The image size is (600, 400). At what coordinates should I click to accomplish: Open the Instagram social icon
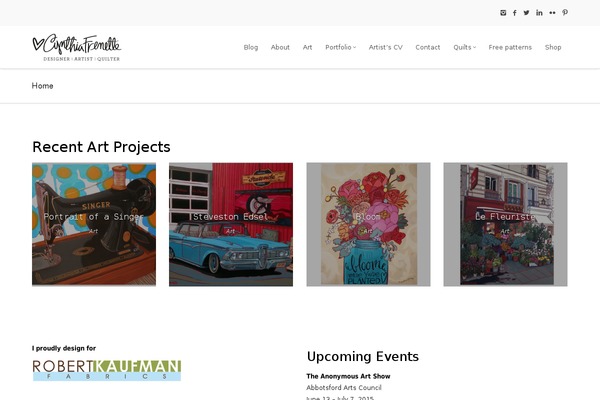(503, 13)
